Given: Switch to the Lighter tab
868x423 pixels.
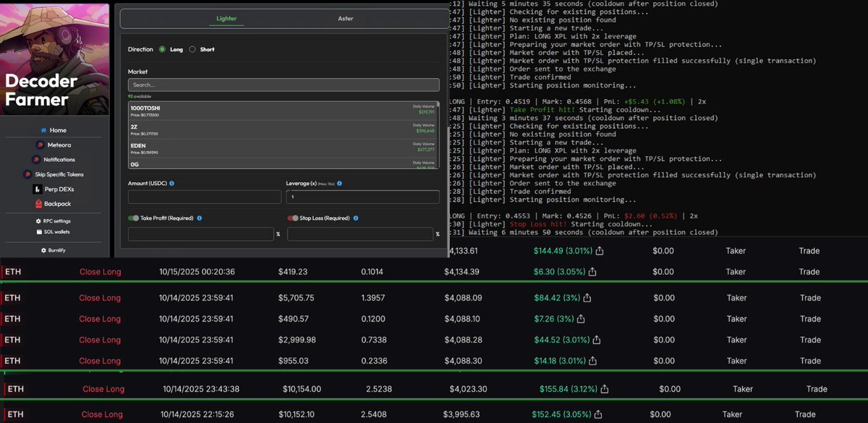Looking at the screenshot, I should coord(226,18).
